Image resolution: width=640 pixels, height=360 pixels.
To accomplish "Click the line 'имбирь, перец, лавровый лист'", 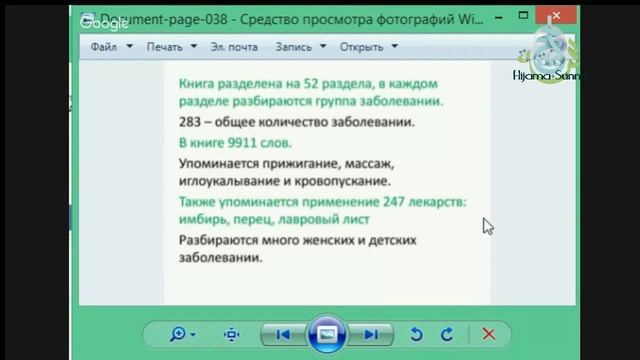I will pos(274,219).
